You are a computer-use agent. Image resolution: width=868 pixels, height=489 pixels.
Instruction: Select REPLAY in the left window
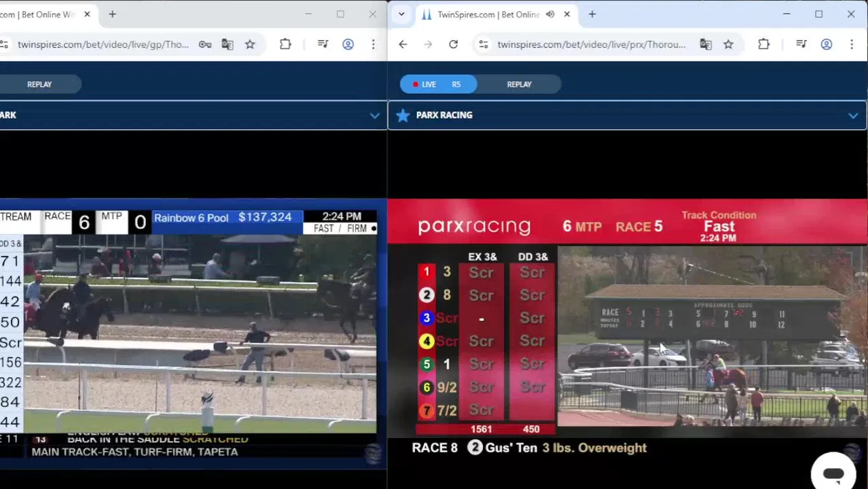[39, 84]
